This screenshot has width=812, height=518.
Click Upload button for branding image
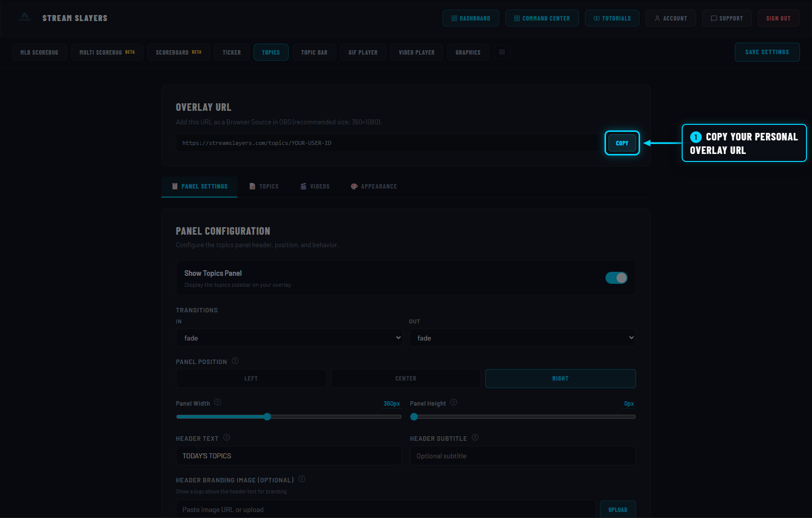click(x=618, y=509)
